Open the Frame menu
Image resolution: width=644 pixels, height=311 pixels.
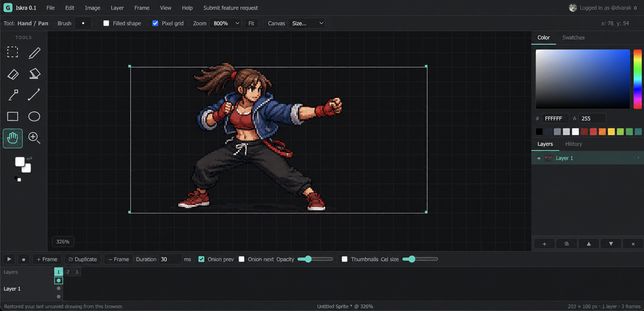pyautogui.click(x=142, y=8)
